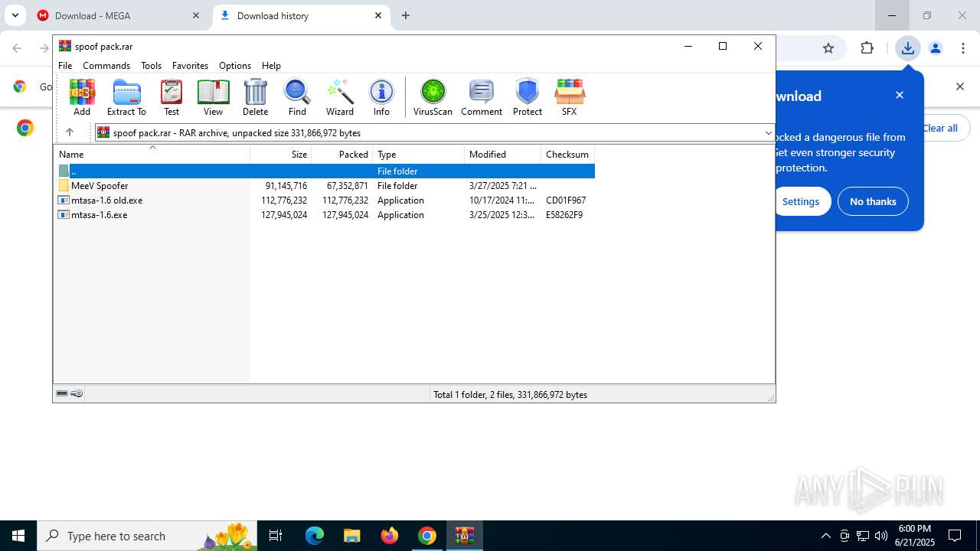Close the blue download warning popup
Viewport: 980px width, 551px height.
pos(900,95)
